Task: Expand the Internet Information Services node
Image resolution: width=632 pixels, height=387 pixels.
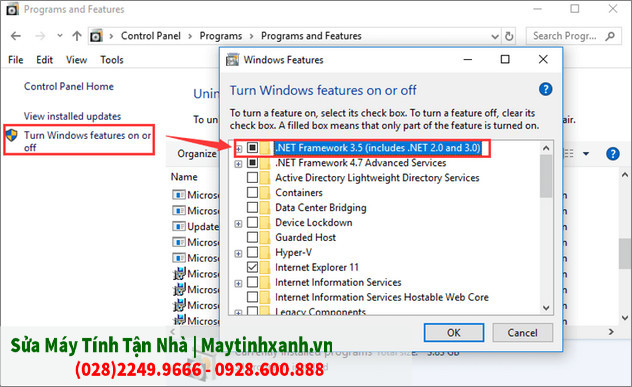Action: (x=239, y=283)
